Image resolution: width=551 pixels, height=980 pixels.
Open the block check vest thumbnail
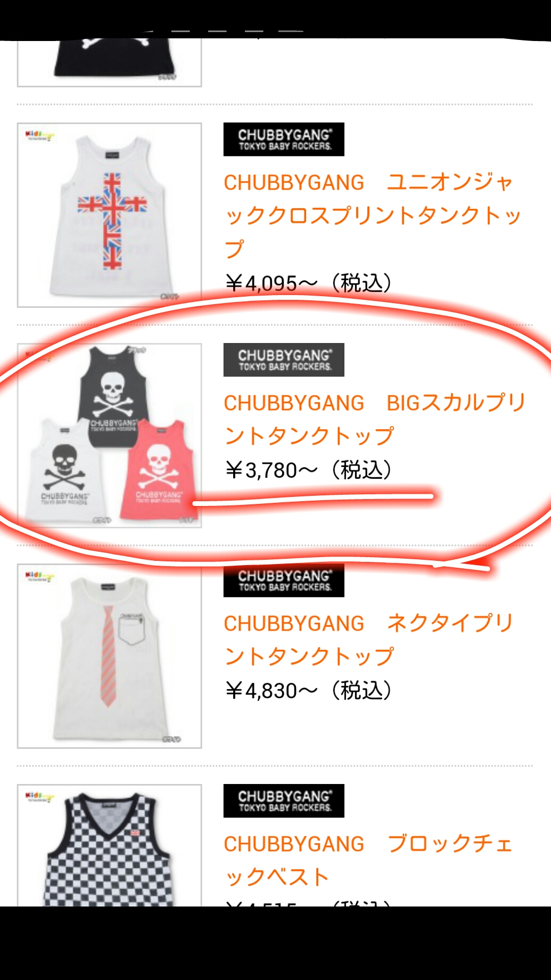pos(109,845)
